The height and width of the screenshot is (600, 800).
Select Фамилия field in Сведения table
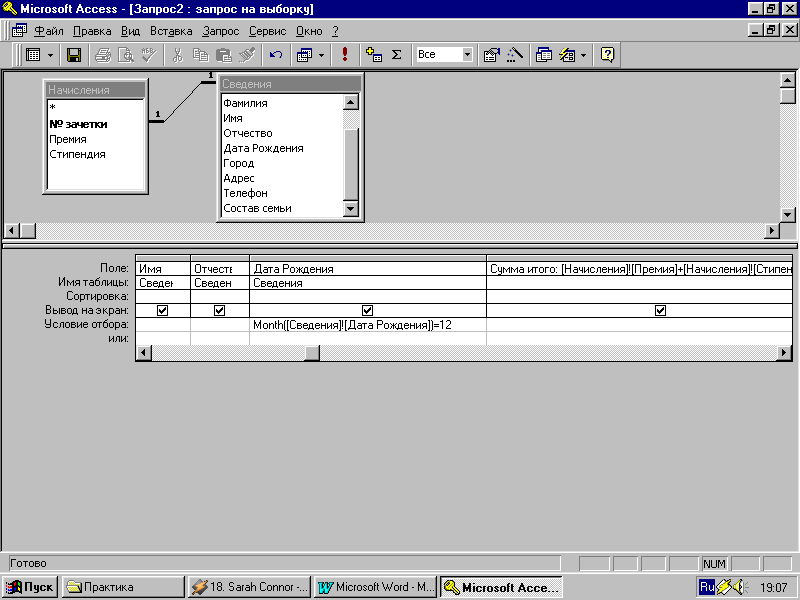pos(245,103)
